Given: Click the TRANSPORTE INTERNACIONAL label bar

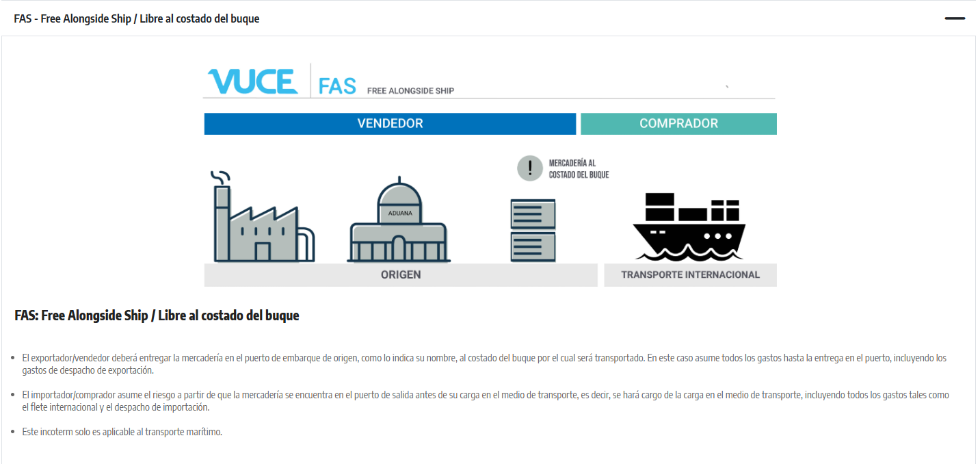Looking at the screenshot, I should pos(690,275).
